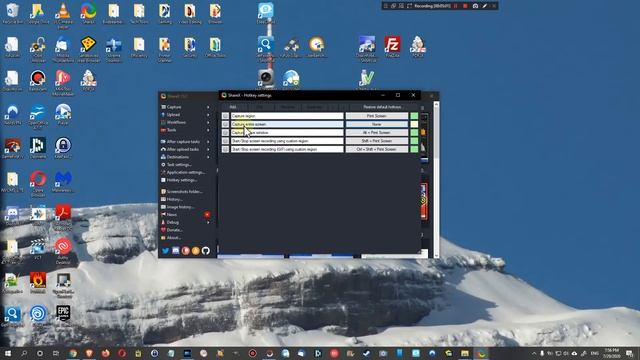Viewport: 640px width, 360px height.
Task: Toggle settings checkbox for Capture active window row
Action: pos(225,133)
